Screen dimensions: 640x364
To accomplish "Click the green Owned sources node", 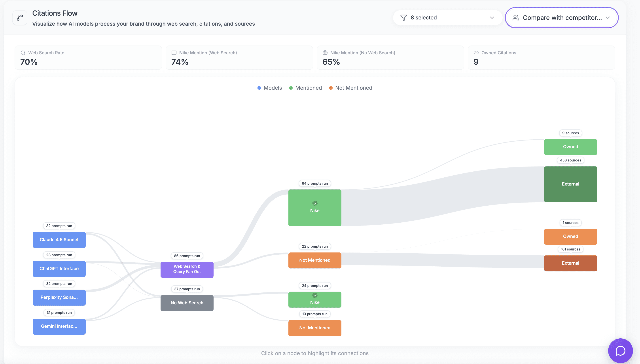I will 570,147.
